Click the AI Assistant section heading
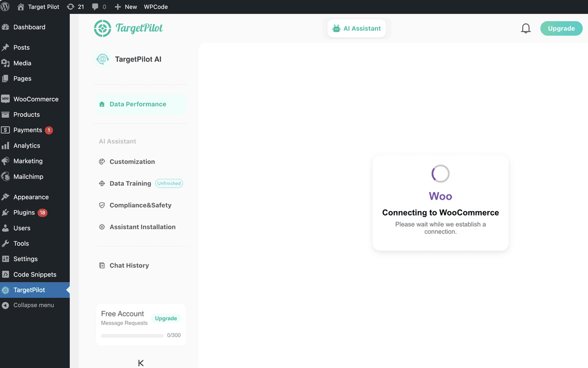Screen dimensions: 588x368 [117, 141]
